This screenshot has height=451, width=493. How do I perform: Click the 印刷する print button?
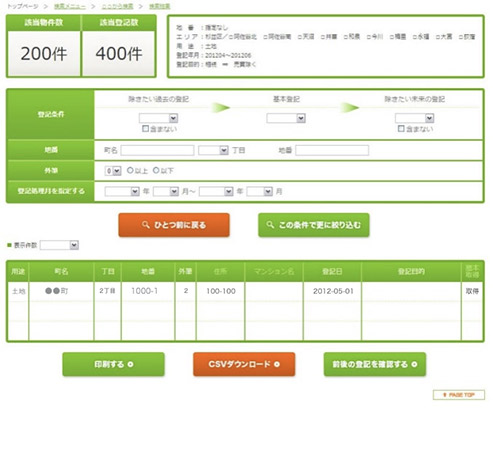click(113, 364)
